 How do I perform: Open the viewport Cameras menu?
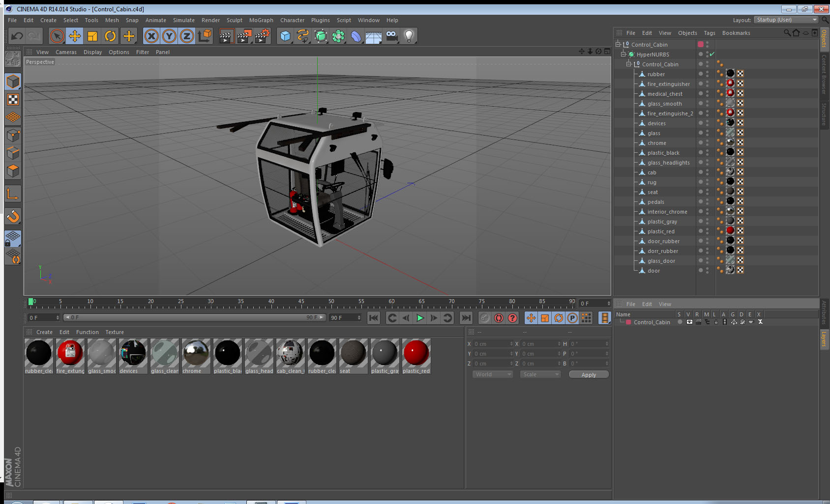click(x=66, y=52)
